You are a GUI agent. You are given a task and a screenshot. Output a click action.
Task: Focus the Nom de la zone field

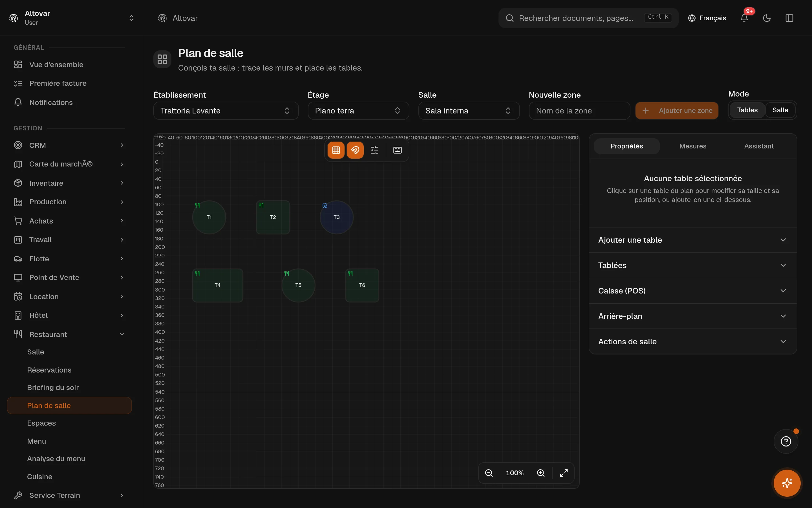(579, 111)
